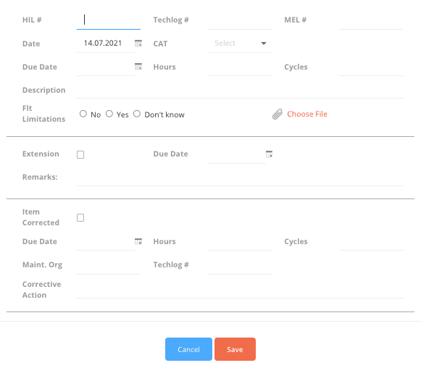Viewport: 421px width, 368px height.
Task: Focus the Remarks input field
Action: point(240,177)
